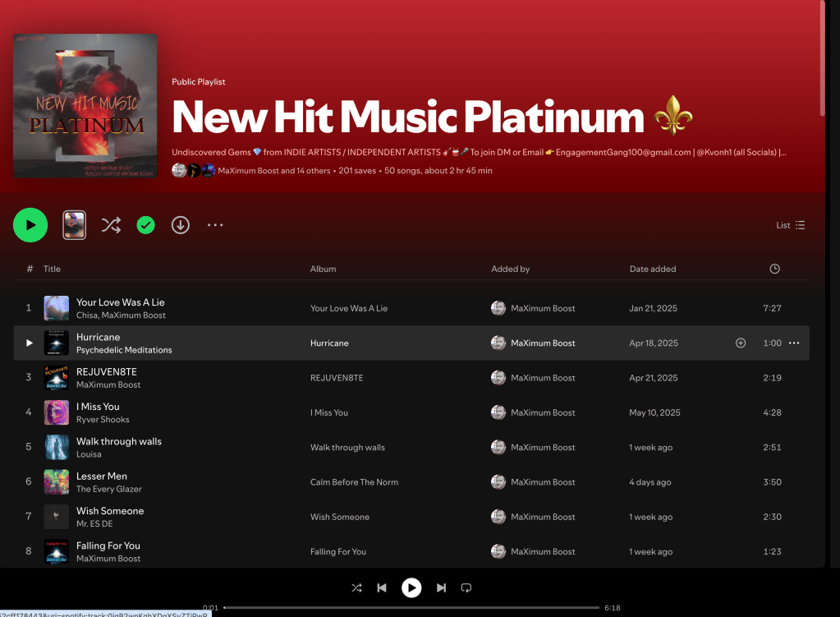This screenshot has width=840, height=617.
Task: Click the Wish Someone cover art
Action: (x=57, y=517)
